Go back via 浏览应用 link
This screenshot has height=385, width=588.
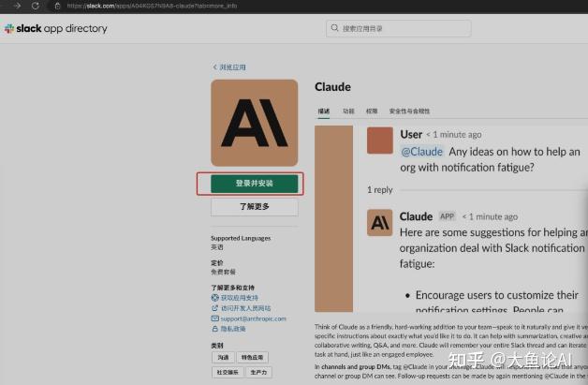229,67
